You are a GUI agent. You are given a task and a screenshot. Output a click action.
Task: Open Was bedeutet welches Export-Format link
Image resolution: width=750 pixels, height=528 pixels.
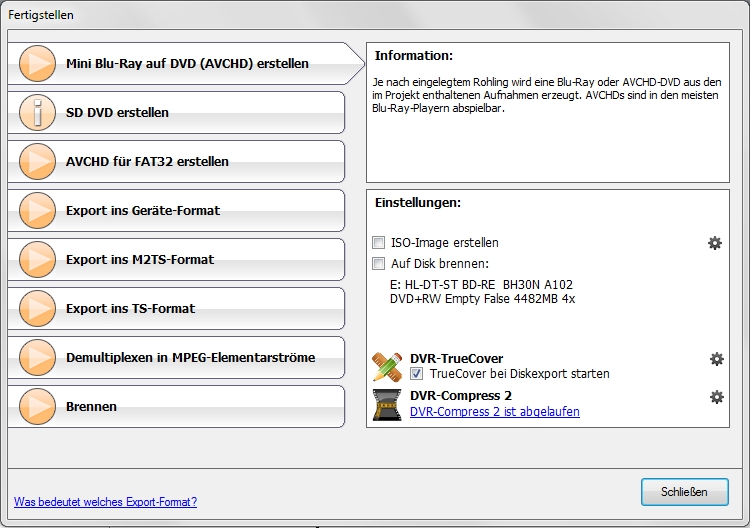[105, 502]
